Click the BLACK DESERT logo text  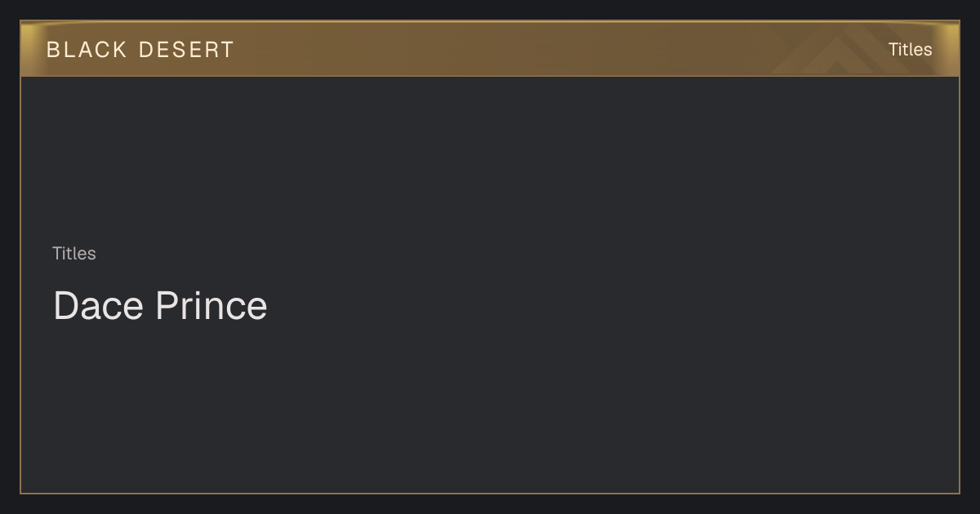(140, 50)
